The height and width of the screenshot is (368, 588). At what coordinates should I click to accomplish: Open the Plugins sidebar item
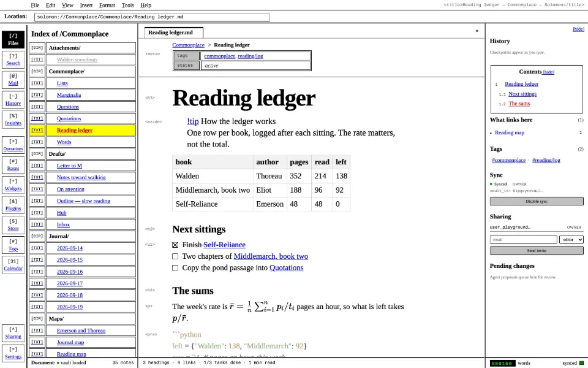(x=13, y=205)
